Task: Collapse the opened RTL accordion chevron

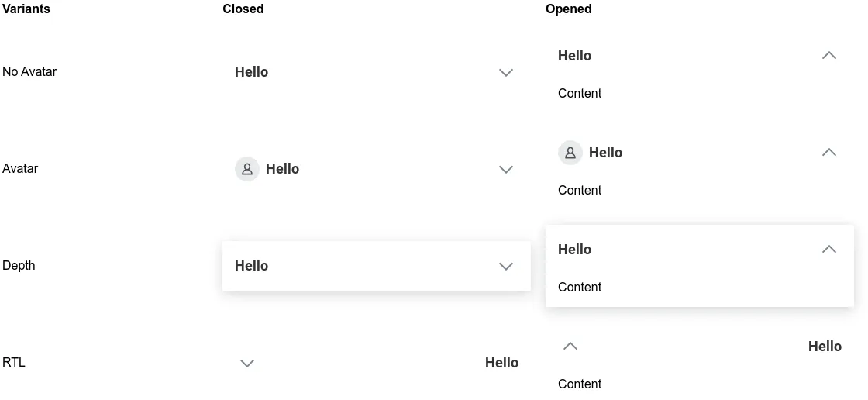Action: point(570,347)
